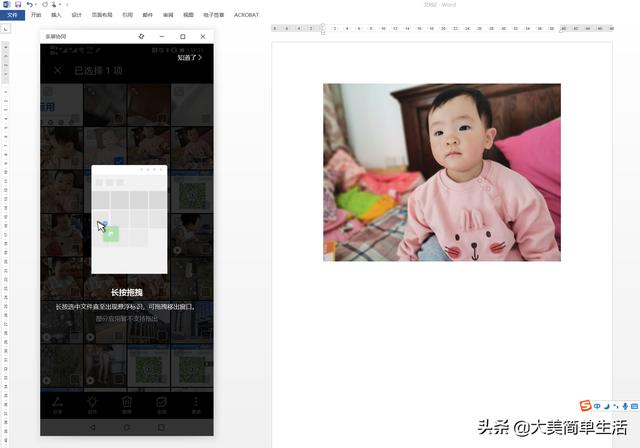Image resolution: width=640 pixels, height=448 pixels.
Task: Click the Sogou S input method logo
Action: click(x=585, y=406)
